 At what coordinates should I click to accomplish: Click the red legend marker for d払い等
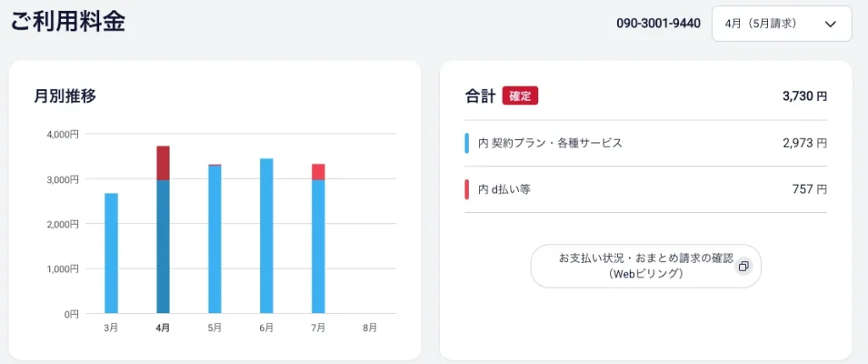click(467, 189)
